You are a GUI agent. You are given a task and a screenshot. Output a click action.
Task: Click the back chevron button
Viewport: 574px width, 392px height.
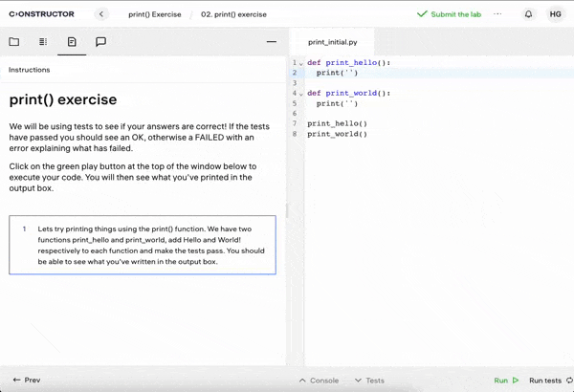click(x=101, y=14)
